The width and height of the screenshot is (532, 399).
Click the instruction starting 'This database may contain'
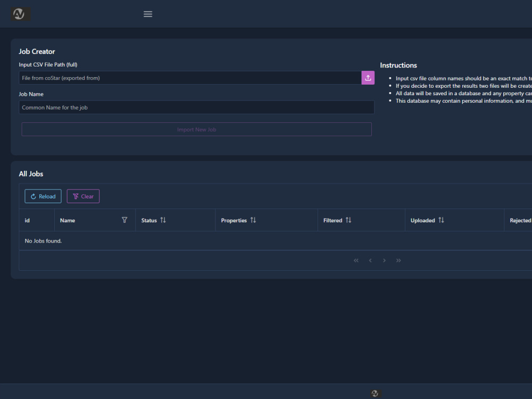point(463,101)
